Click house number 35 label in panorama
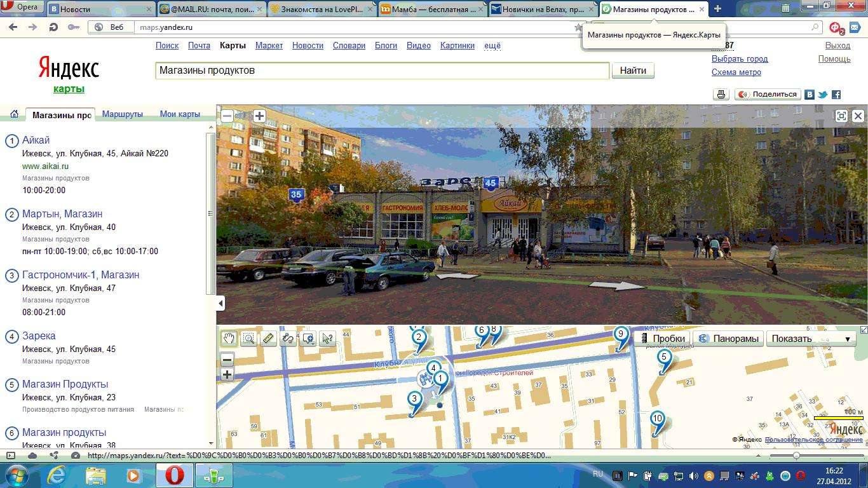 [x=295, y=194]
